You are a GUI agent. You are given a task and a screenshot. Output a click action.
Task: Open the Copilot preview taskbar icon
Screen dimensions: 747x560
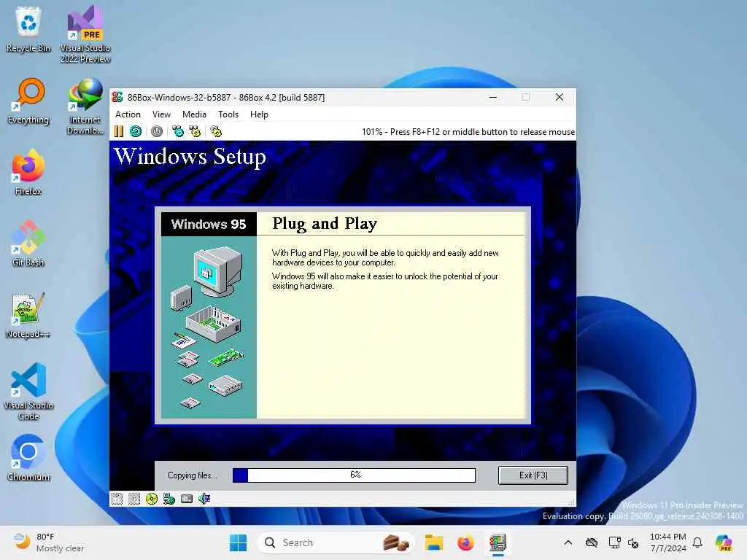pyautogui.click(x=724, y=542)
